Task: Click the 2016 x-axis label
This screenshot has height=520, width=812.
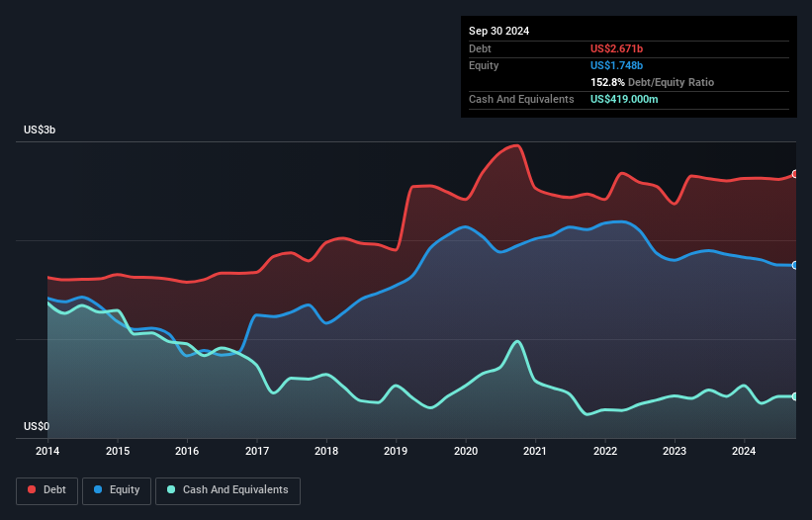Action: click(x=187, y=451)
